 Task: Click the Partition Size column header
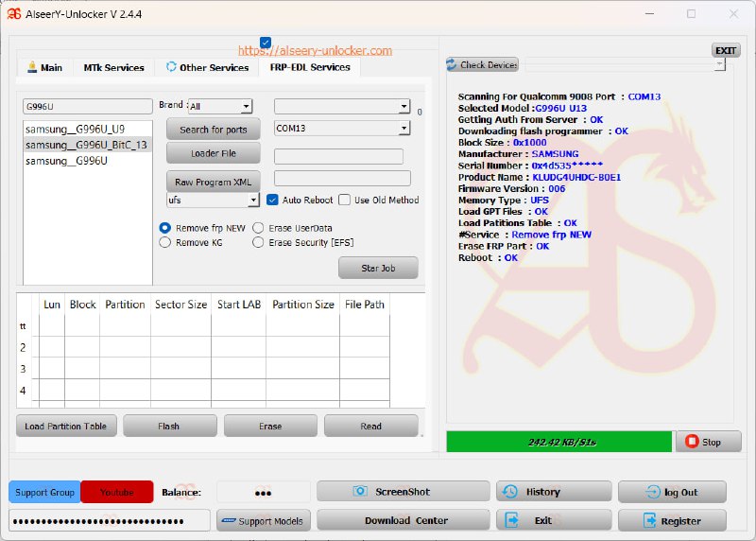click(302, 305)
